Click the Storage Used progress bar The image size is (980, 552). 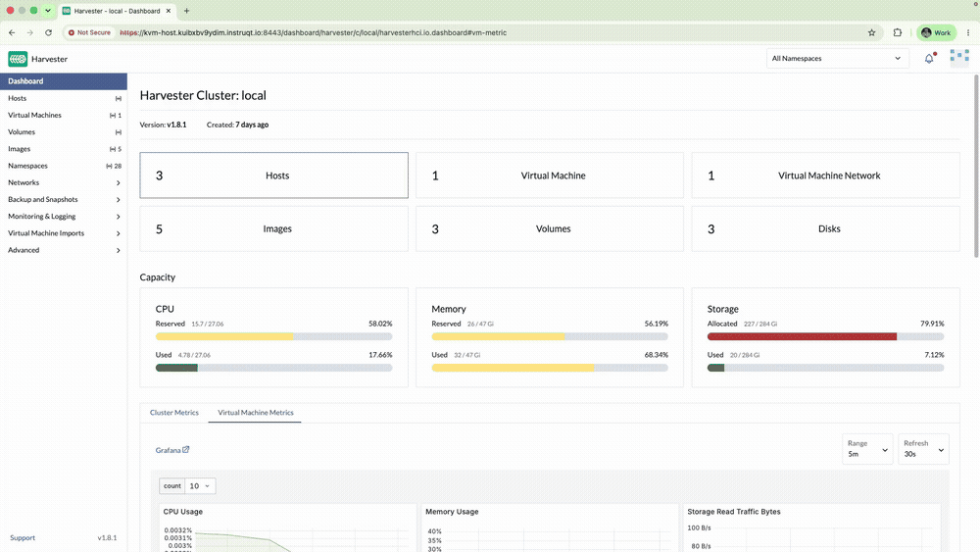pos(825,368)
